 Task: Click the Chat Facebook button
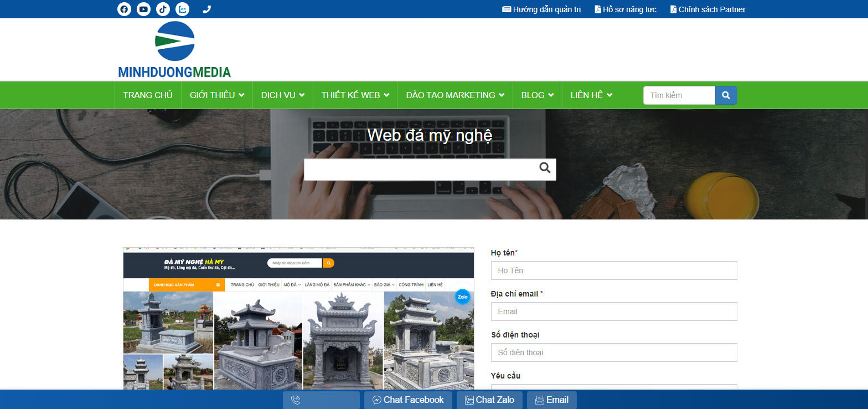tap(408, 400)
